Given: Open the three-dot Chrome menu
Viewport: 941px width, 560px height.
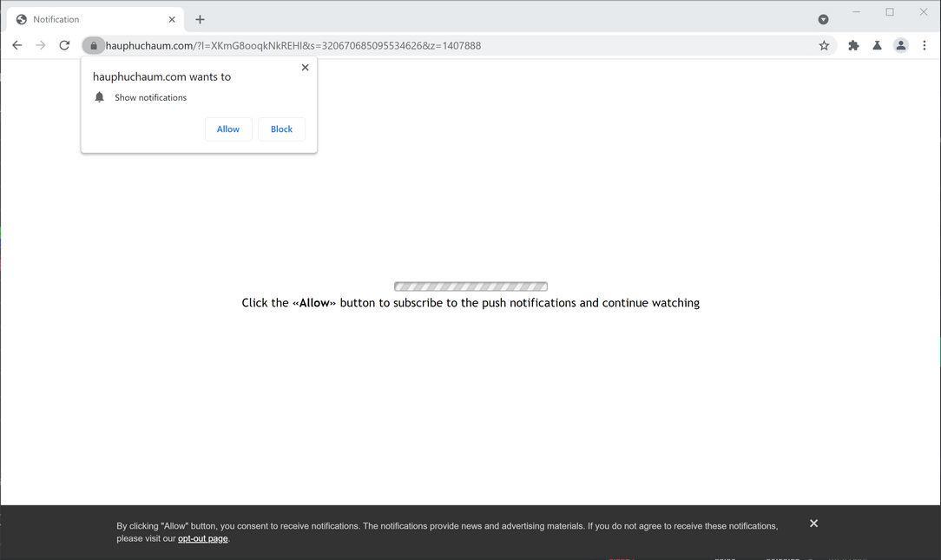Looking at the screenshot, I should (x=924, y=45).
